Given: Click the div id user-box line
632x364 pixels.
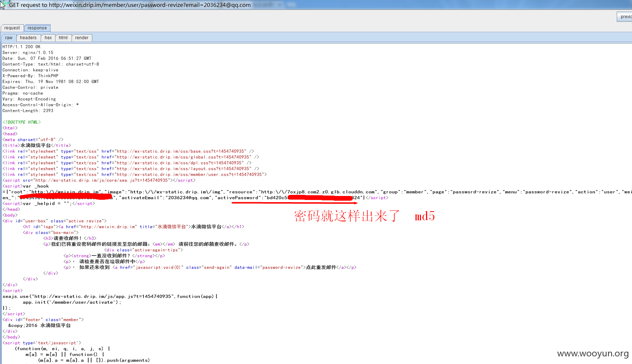Looking at the screenshot, I should (x=54, y=221).
